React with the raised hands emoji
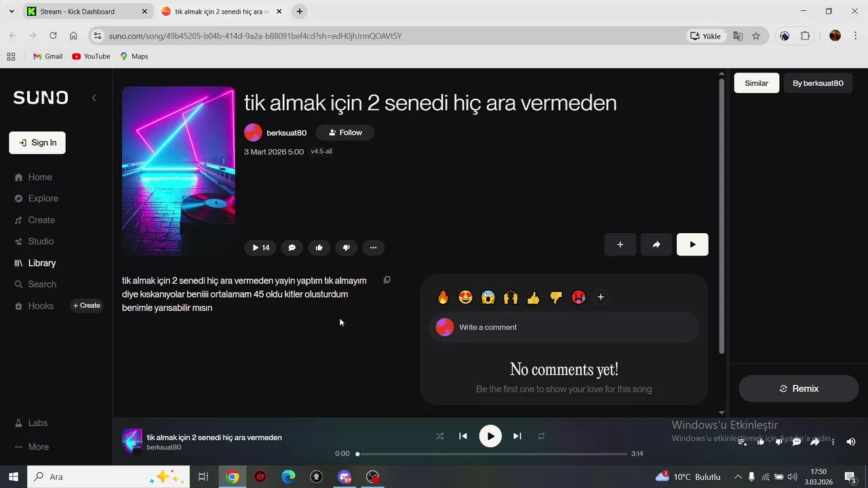The width and height of the screenshot is (868, 488). click(x=511, y=297)
